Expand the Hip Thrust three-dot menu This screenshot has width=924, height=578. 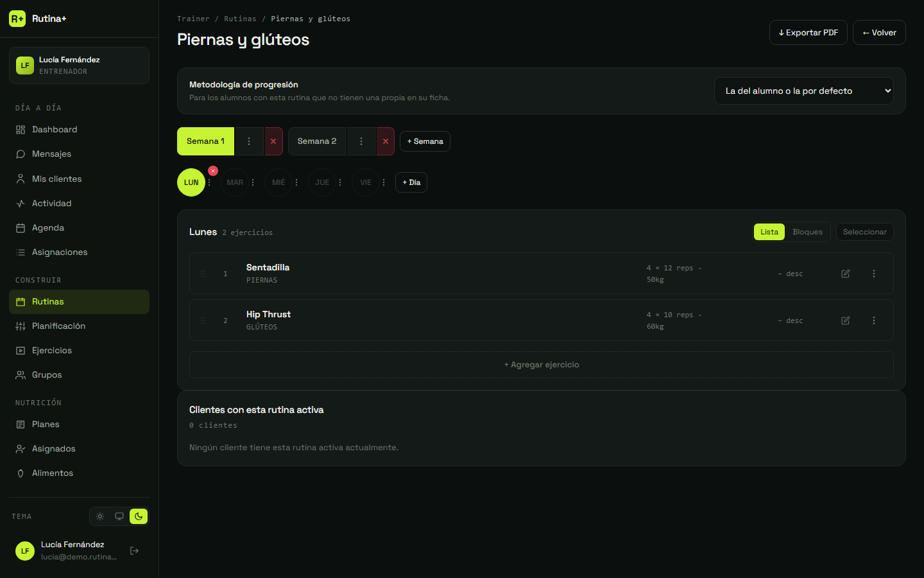point(874,320)
